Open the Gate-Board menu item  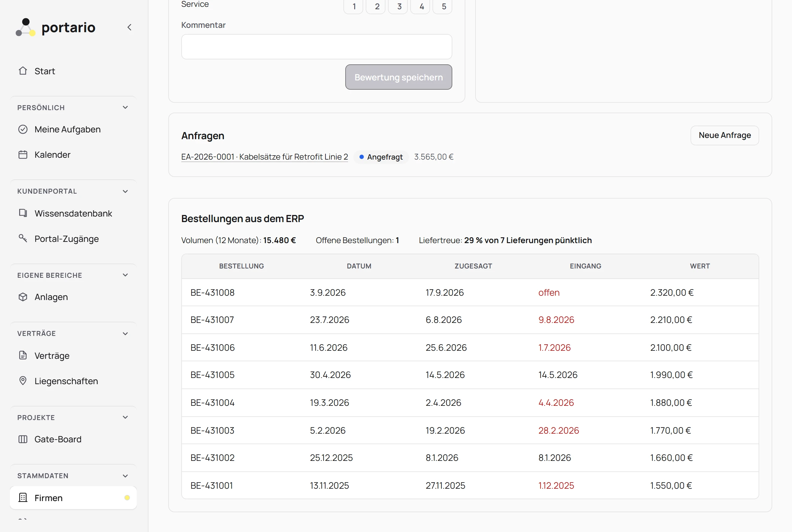[x=73, y=439]
